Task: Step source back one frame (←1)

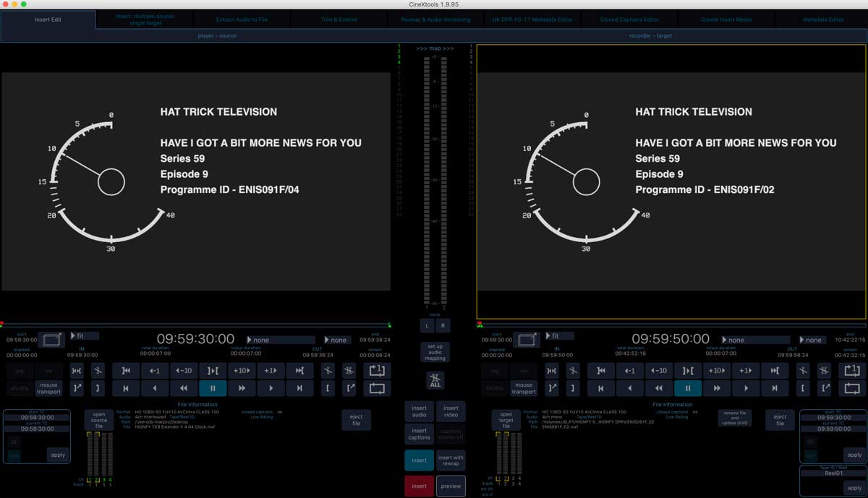Action: (155, 370)
